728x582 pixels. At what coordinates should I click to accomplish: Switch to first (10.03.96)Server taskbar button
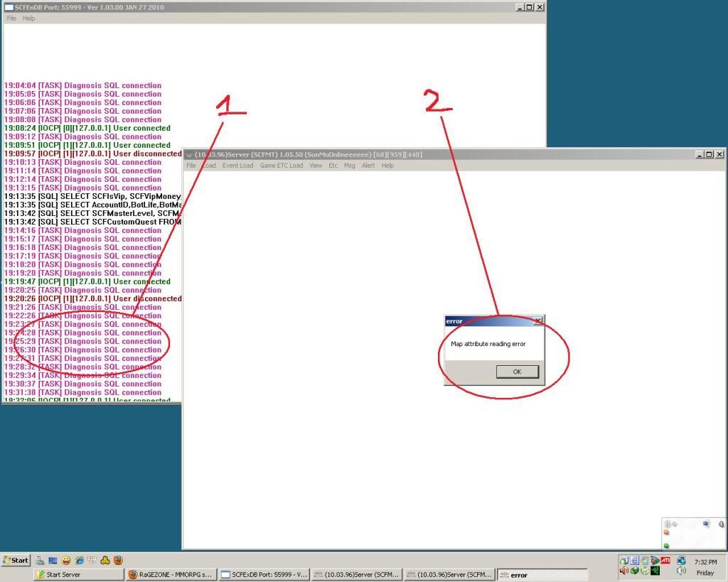[357, 575]
